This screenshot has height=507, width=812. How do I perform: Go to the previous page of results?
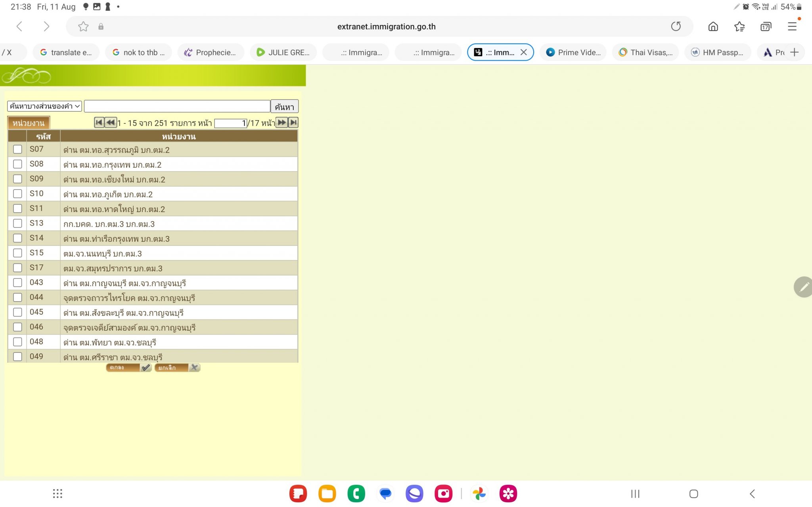click(x=111, y=122)
